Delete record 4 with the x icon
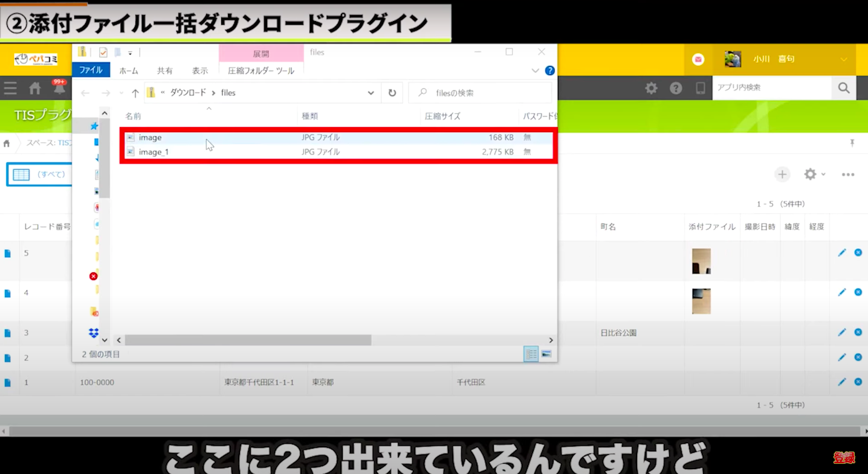Viewport: 868px width, 474px height. coord(858,292)
